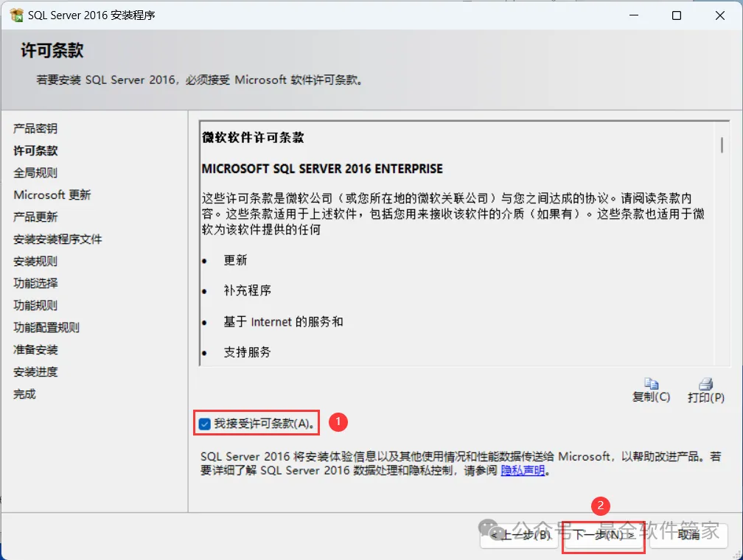The width and height of the screenshot is (743, 560).
Task: Click the 支持服务 bullet item
Action: pyautogui.click(x=248, y=352)
